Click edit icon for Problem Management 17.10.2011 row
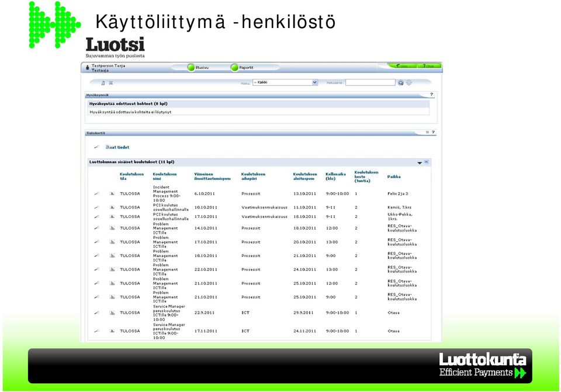The height and width of the screenshot is (392, 561). 96,242
